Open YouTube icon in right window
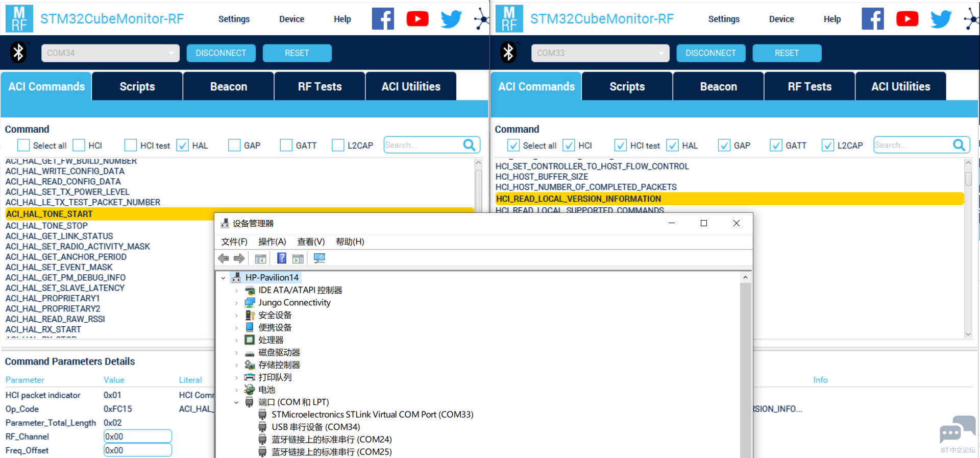 908,19
